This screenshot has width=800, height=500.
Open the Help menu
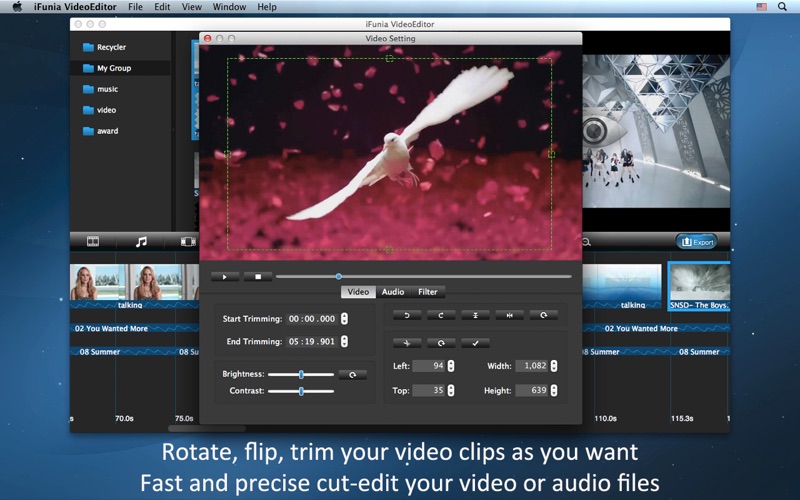pyautogui.click(x=266, y=7)
